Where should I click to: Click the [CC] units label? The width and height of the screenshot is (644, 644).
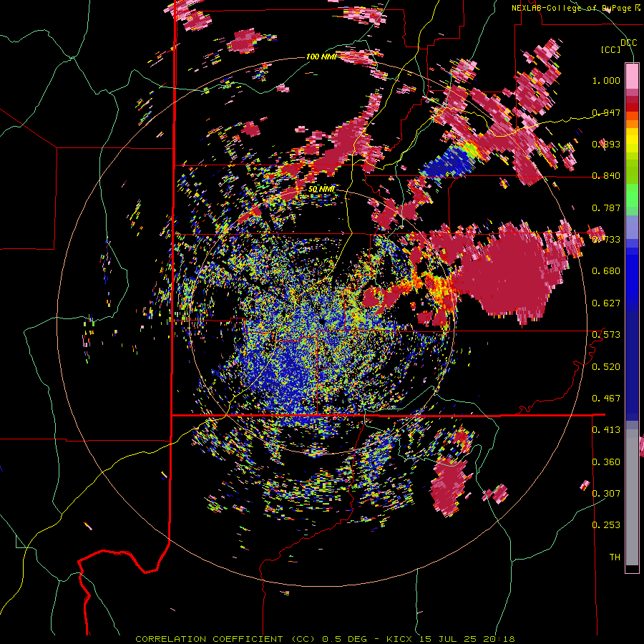tap(611, 49)
